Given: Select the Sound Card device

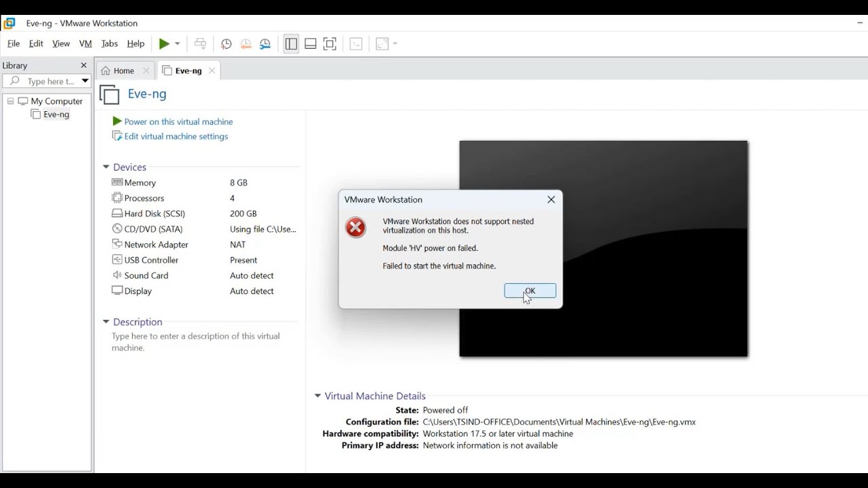Looking at the screenshot, I should (203, 276).
